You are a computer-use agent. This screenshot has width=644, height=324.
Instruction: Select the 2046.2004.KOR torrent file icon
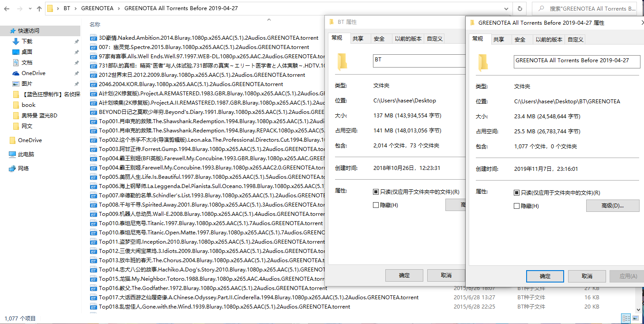[x=93, y=84]
